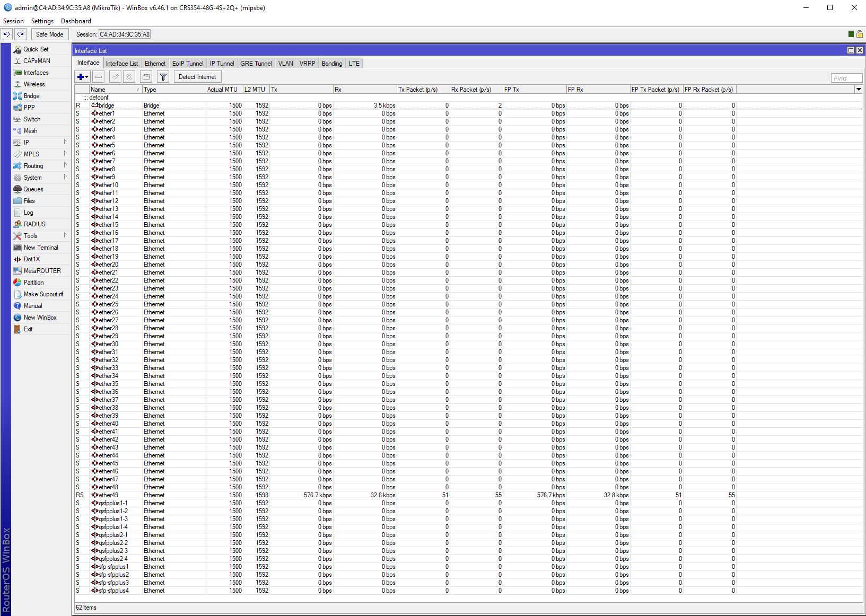Image resolution: width=866 pixels, height=616 pixels.
Task: Open the CAPsMAN sidebar entry
Action: pyautogui.click(x=41, y=61)
